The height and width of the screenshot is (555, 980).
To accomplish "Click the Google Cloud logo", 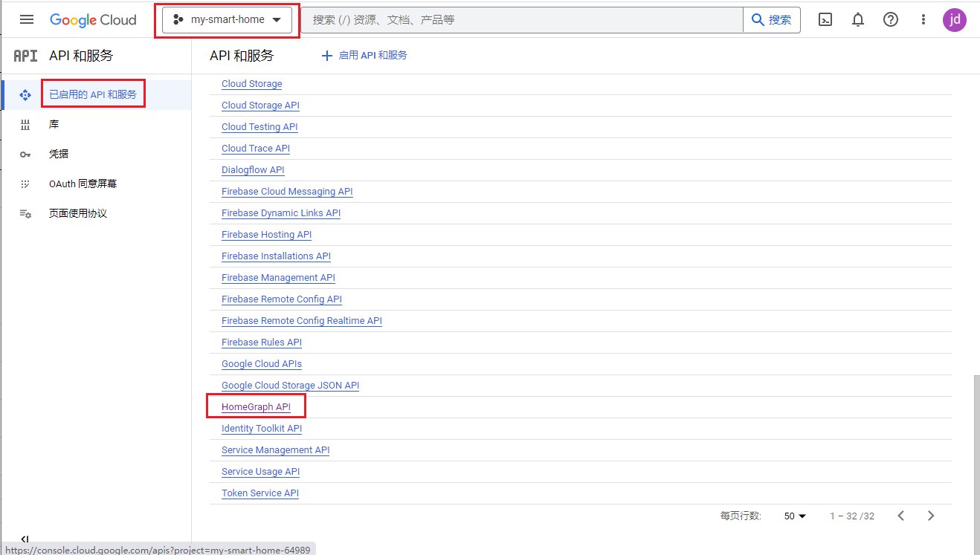I will click(93, 20).
